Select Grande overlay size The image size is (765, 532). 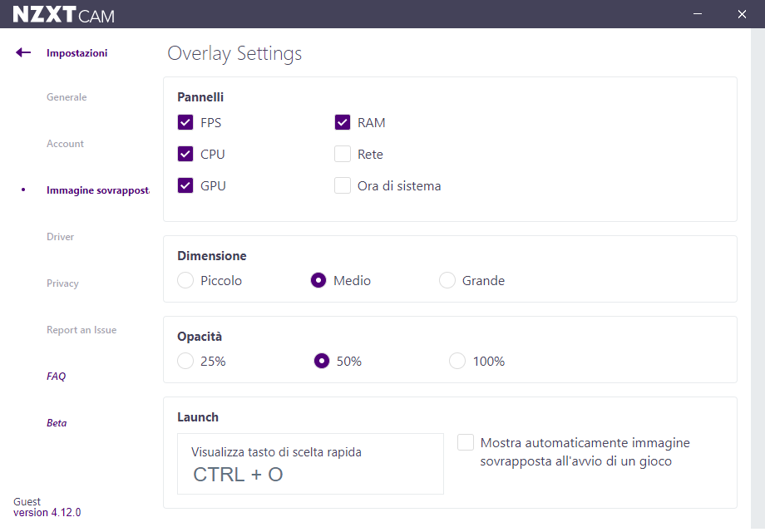point(447,281)
